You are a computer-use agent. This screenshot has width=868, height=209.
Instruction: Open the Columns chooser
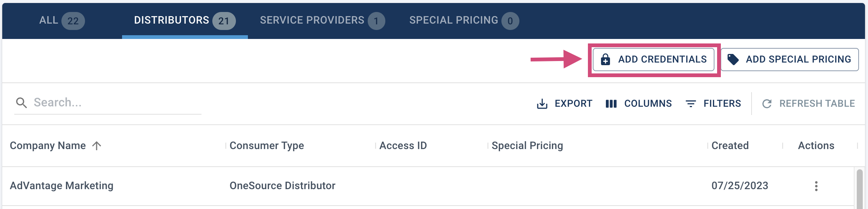[638, 104]
